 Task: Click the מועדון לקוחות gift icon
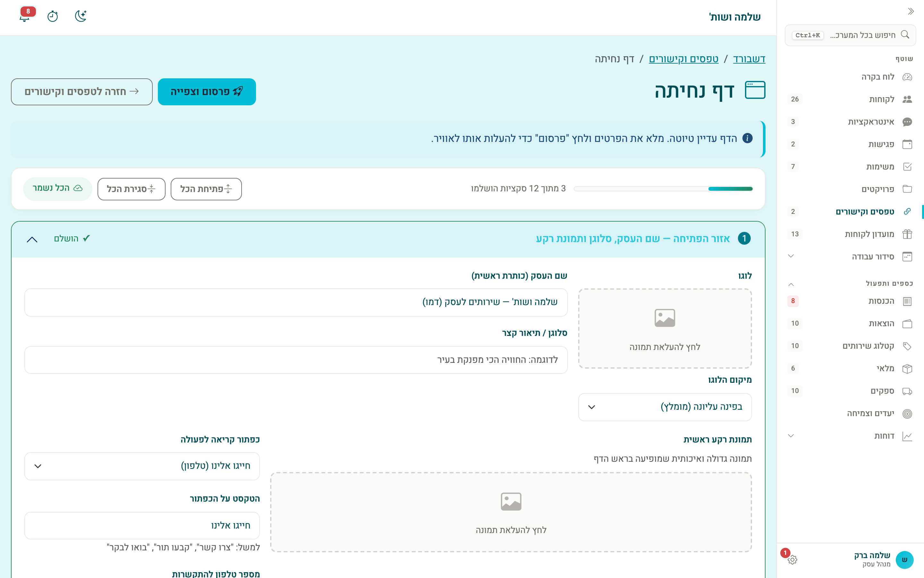907,234
